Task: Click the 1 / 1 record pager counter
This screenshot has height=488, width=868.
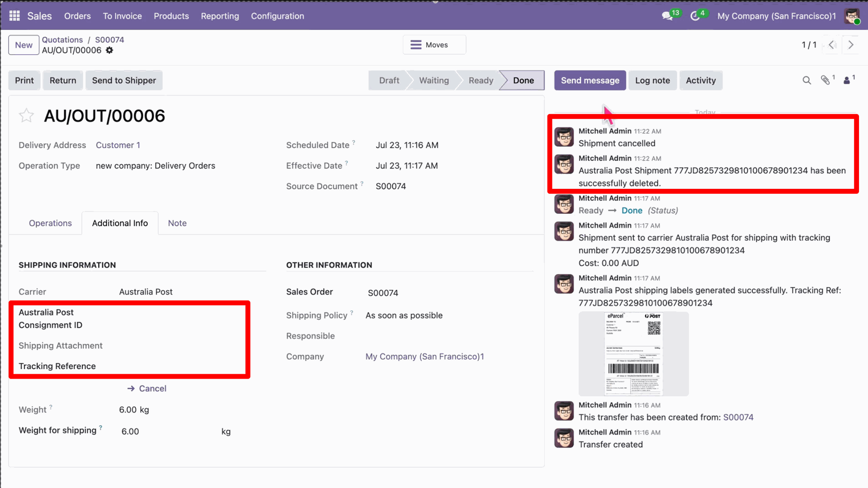Action: pyautogui.click(x=809, y=45)
